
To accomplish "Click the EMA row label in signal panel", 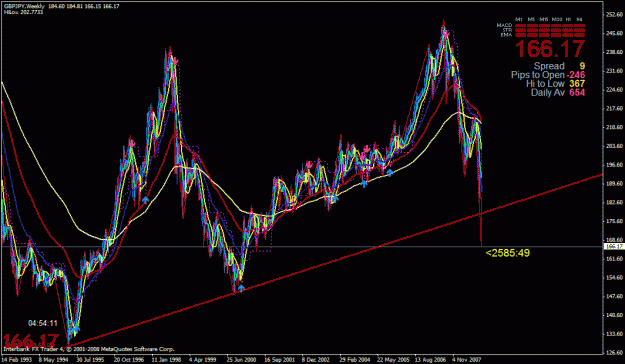I will pos(506,35).
